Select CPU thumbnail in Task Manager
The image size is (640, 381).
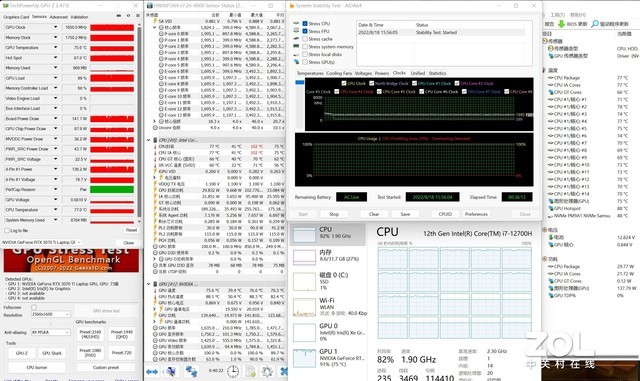[x=304, y=234]
